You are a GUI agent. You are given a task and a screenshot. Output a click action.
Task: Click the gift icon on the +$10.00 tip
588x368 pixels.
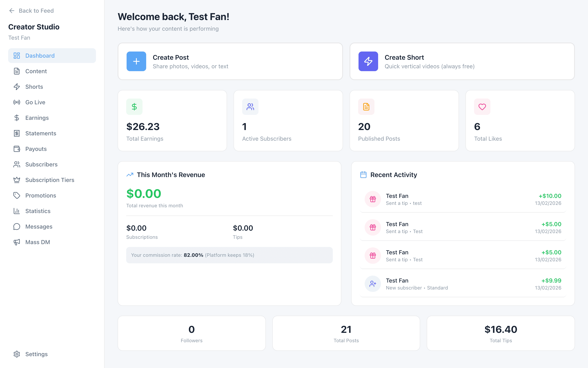click(373, 199)
